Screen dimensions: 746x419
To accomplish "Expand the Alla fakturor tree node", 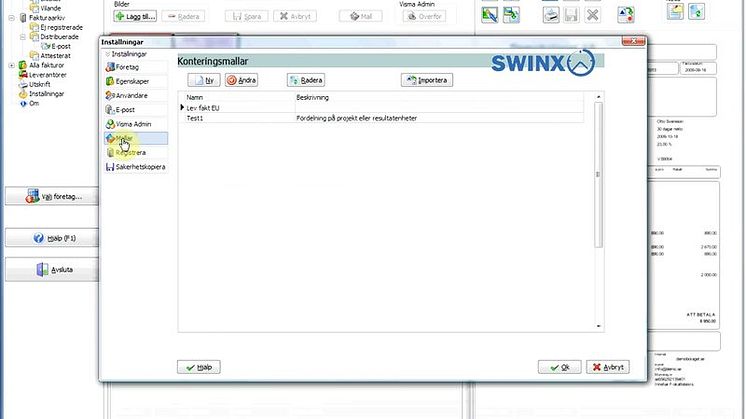I will [x=12, y=65].
